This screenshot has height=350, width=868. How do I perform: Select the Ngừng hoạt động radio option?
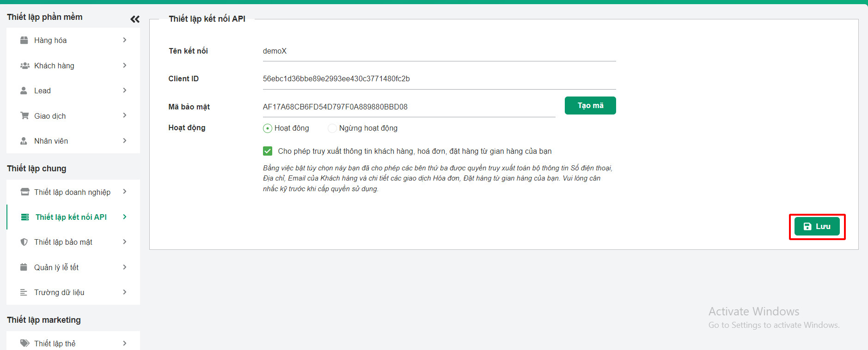point(332,128)
